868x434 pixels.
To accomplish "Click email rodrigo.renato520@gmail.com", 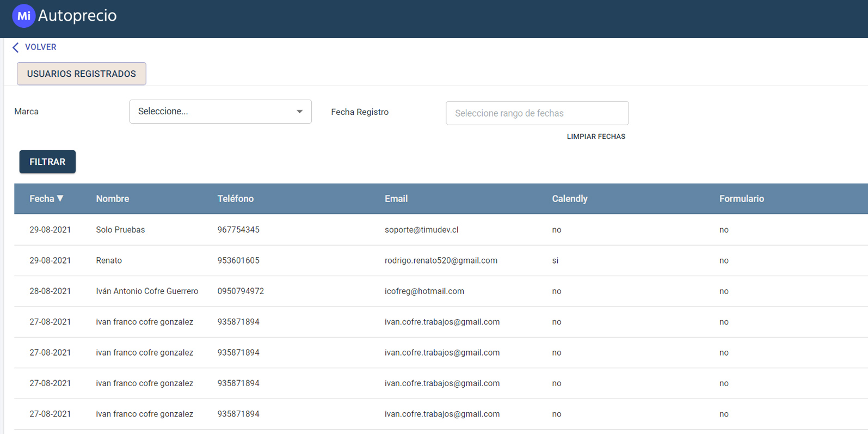I will click(441, 261).
